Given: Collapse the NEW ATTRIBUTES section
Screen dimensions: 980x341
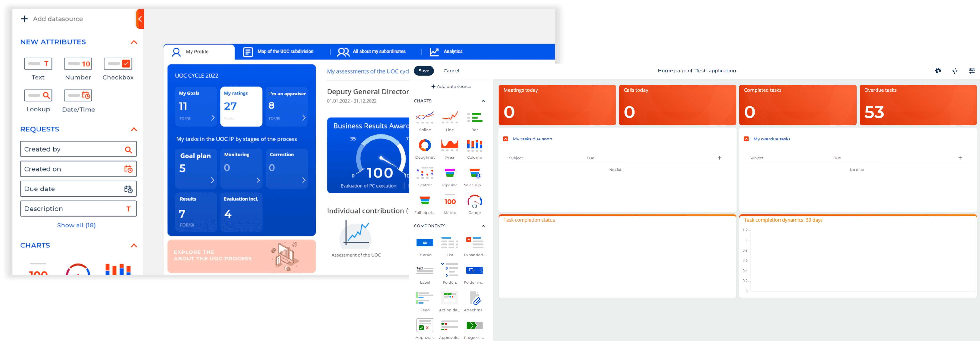Looking at the screenshot, I should coord(133,42).
